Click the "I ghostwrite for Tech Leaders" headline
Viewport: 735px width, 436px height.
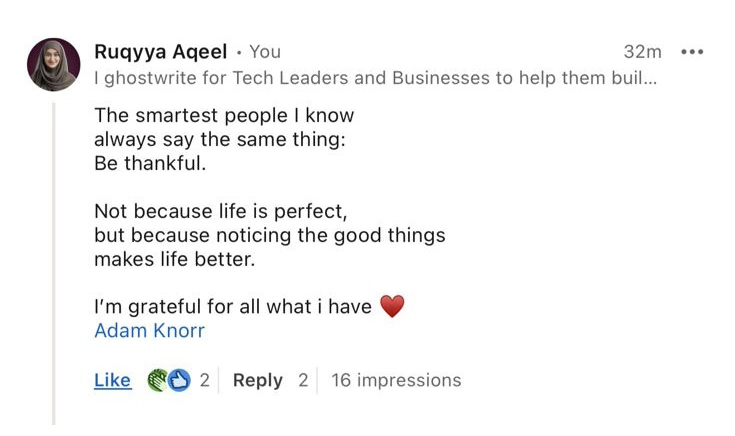pos(375,77)
